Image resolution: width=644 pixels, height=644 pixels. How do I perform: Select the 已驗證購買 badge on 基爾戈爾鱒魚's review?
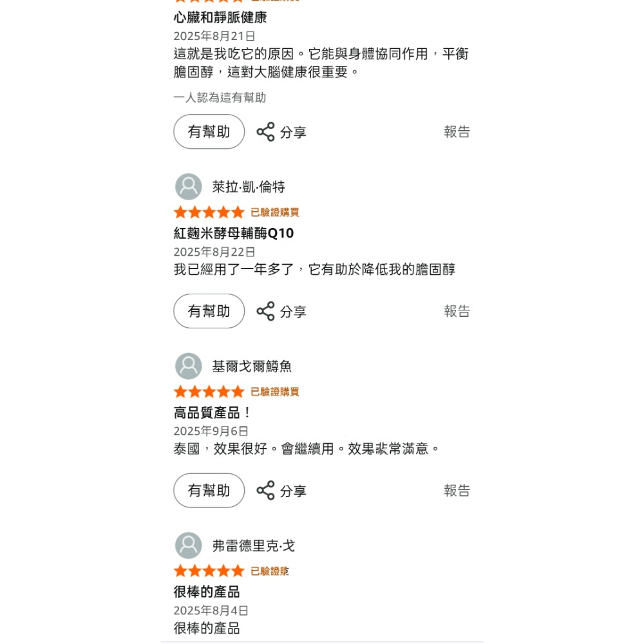275,392
